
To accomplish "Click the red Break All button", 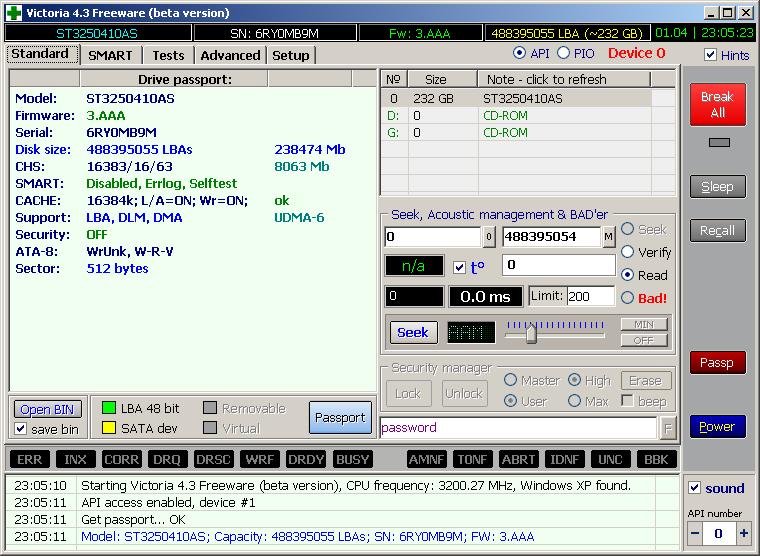I will (717, 104).
